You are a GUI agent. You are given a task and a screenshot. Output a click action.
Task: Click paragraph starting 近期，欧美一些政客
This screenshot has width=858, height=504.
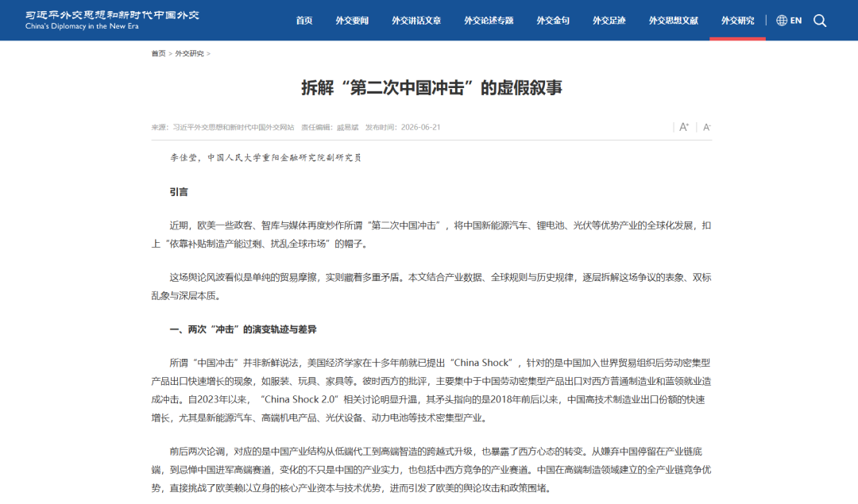[431, 234]
